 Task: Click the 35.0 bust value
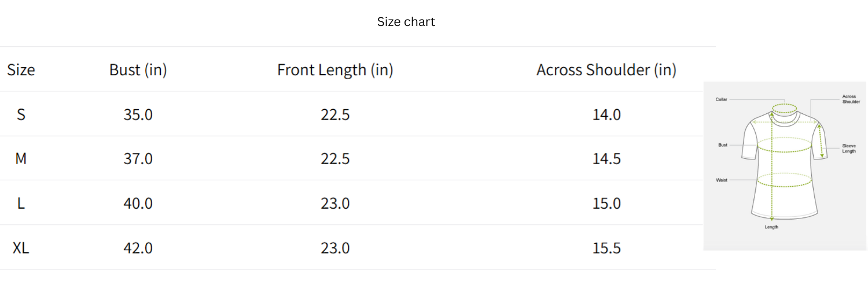pyautogui.click(x=138, y=114)
